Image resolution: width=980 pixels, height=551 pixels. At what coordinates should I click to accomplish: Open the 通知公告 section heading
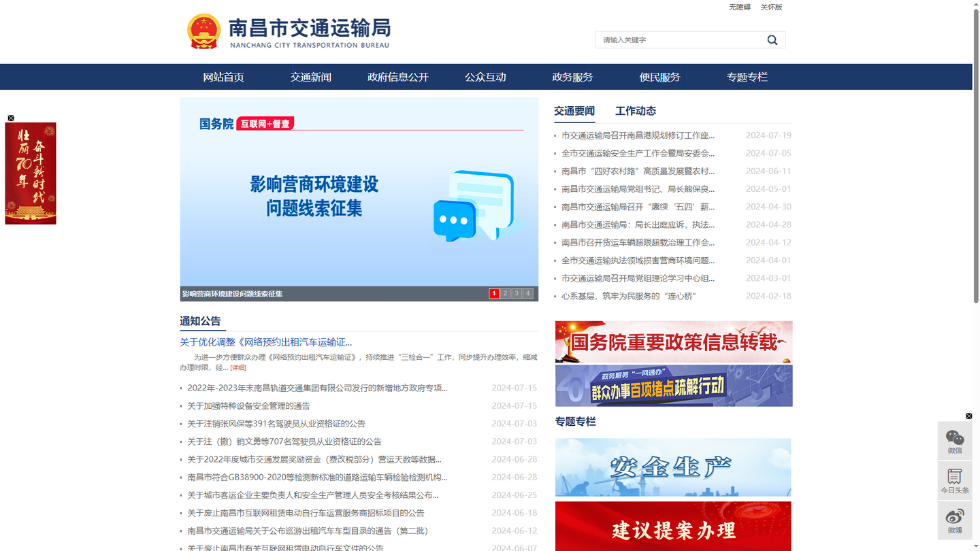click(x=200, y=321)
